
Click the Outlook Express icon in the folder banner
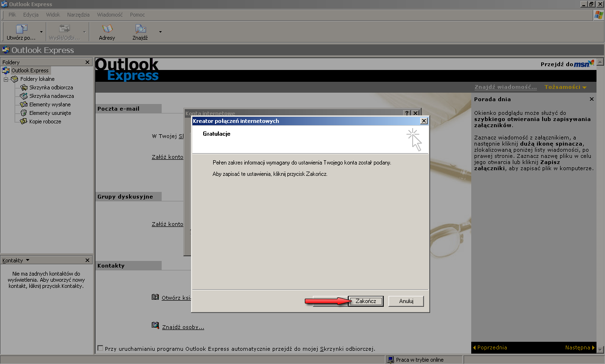click(x=6, y=50)
